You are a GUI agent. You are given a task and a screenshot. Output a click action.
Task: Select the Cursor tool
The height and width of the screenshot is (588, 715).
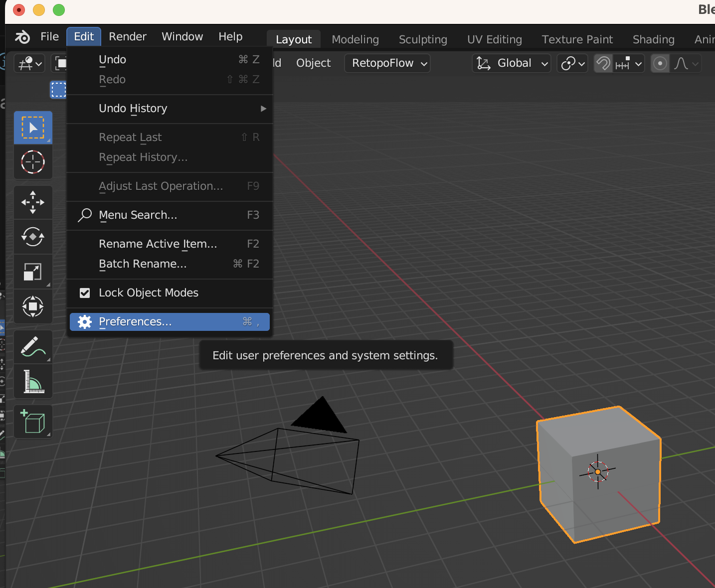33,162
